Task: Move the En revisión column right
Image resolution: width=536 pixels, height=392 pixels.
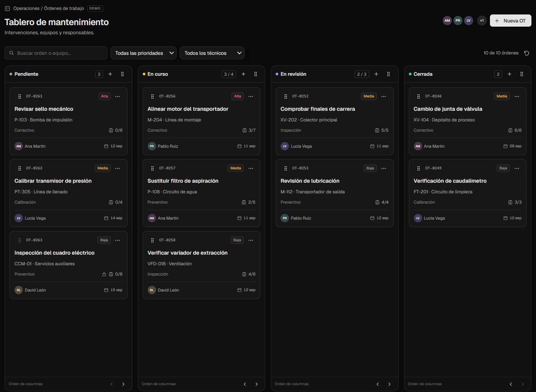Action: point(389,384)
